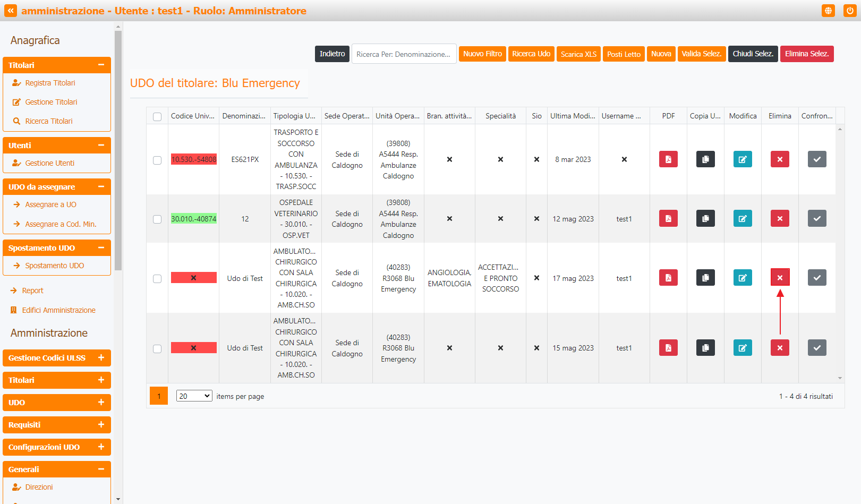Screen dimensions: 861x504
Task: Go to Spostamento UDO menu link
Action: pyautogui.click(x=54, y=266)
